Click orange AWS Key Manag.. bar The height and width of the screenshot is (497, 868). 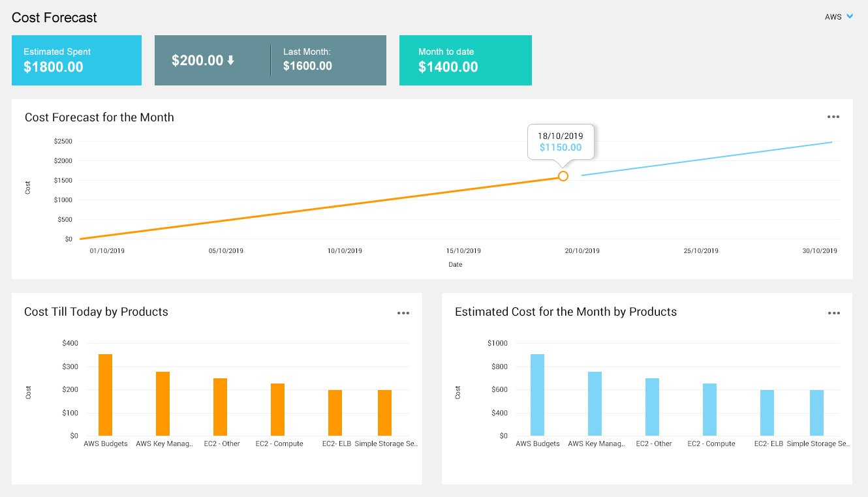point(163,404)
